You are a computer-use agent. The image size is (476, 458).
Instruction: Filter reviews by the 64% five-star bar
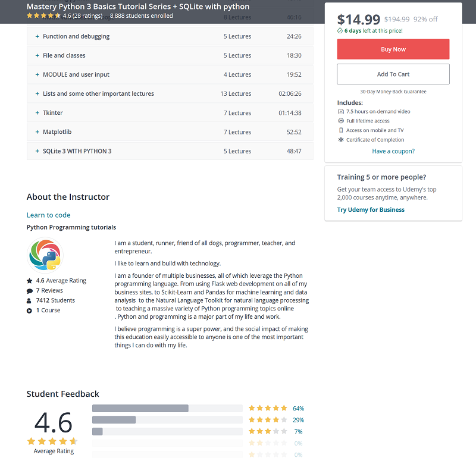pos(167,409)
